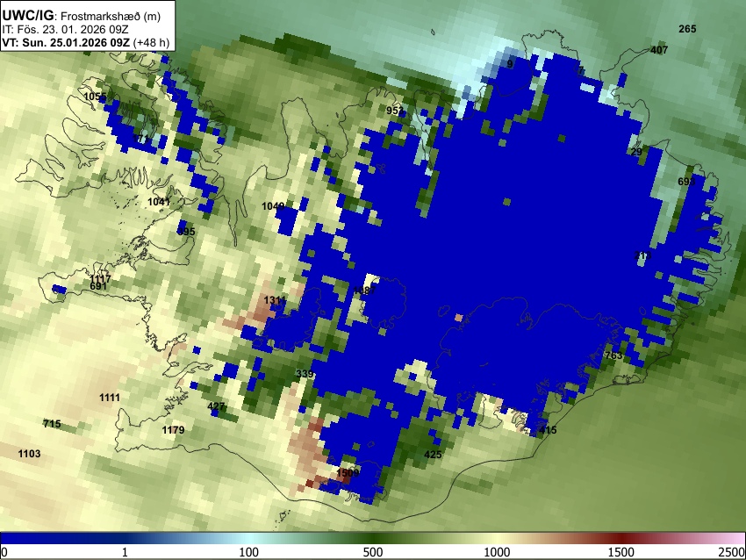Click the '425' map label
Screen dimensions: 746x560
pyautogui.click(x=433, y=455)
